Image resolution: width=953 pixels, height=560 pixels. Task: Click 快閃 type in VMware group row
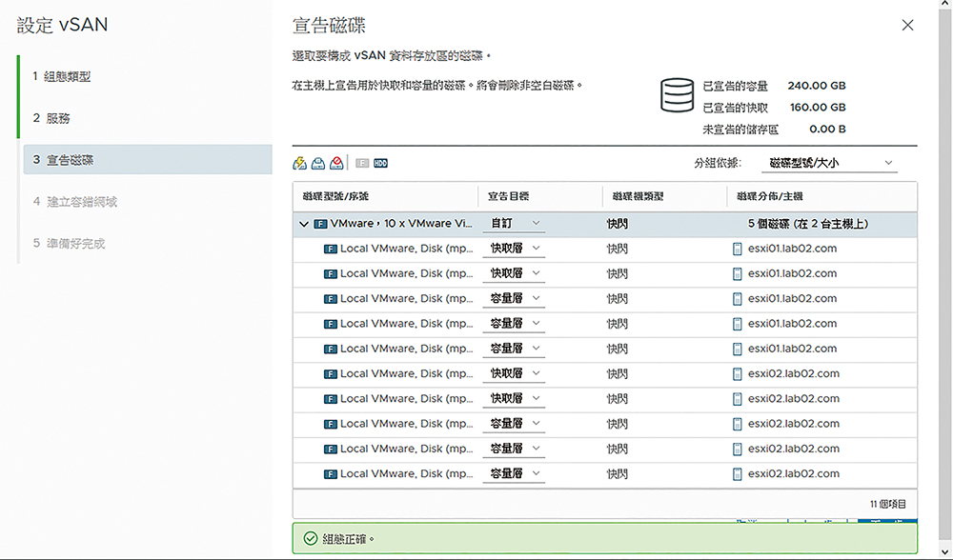617,224
